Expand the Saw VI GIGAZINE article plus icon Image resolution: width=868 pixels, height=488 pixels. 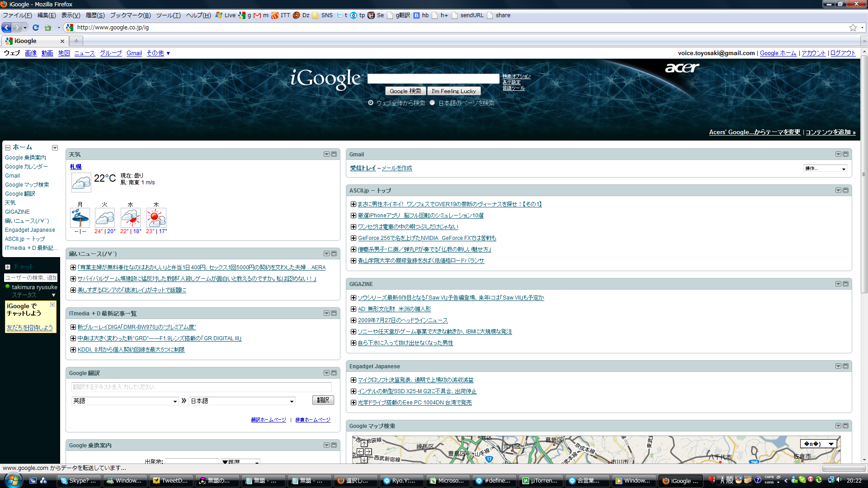354,298
